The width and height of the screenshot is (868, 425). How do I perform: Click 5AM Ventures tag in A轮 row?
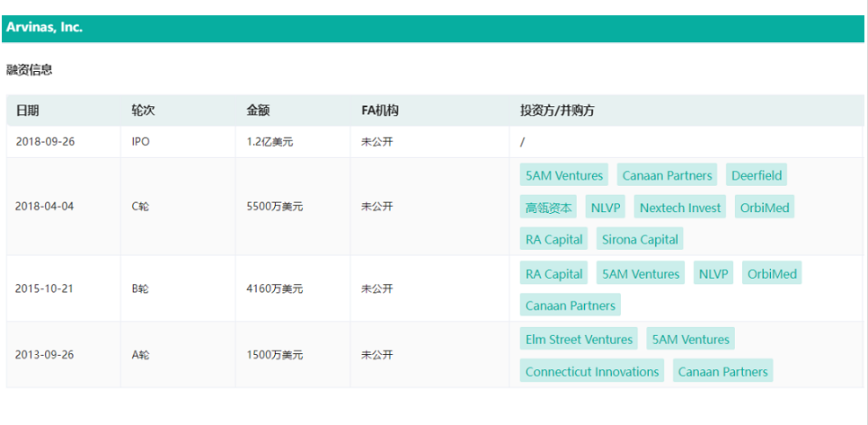(690, 339)
